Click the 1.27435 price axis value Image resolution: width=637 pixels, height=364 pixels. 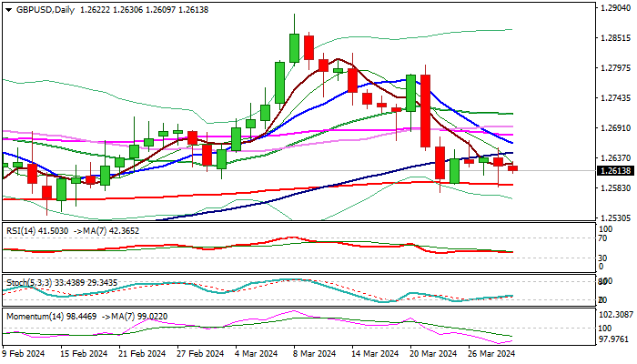pos(615,98)
